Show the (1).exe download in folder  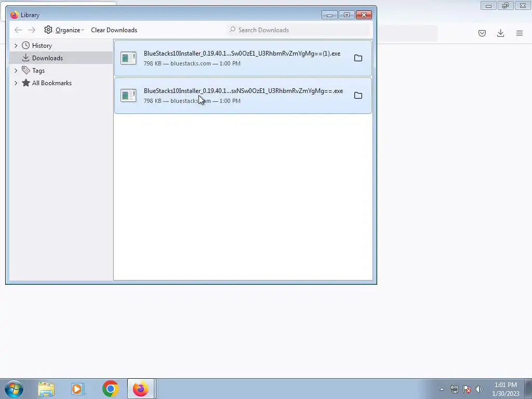coord(358,58)
